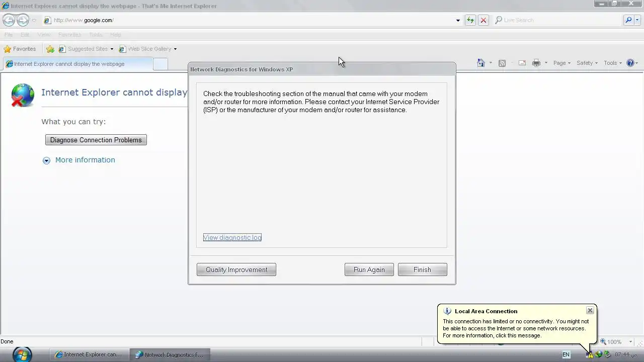Viewport: 644px width, 362px height.
Task: Expand the Web Slice Gallery dropdown arrow
Action: pyautogui.click(x=175, y=49)
